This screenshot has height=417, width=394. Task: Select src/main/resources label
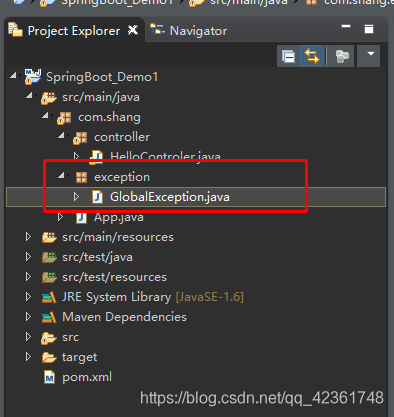coord(118,237)
